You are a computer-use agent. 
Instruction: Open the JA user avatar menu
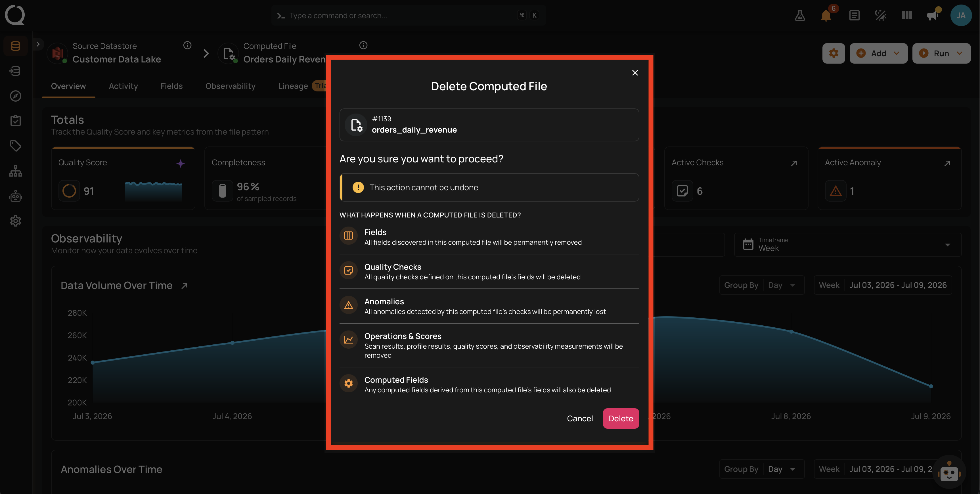click(x=961, y=15)
